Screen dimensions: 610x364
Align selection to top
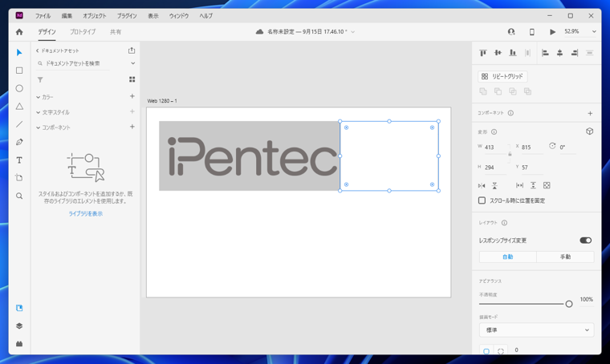click(x=483, y=53)
